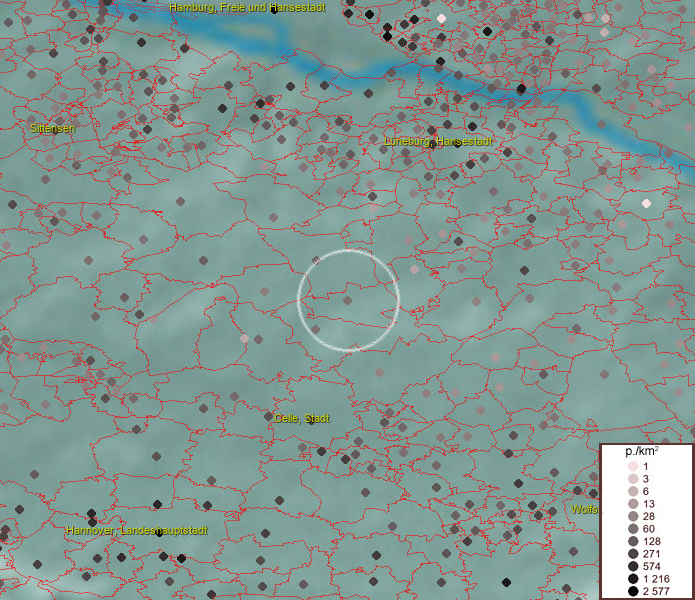
Task: Click the Sittensen place label
Action: pos(52,128)
